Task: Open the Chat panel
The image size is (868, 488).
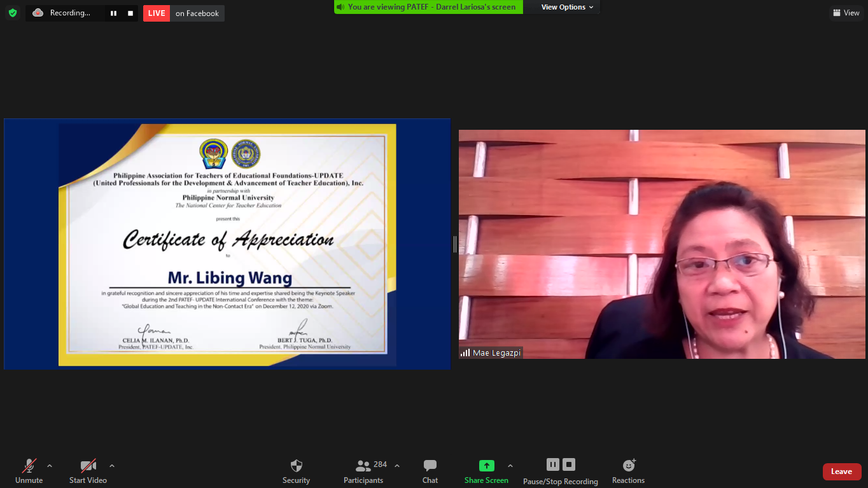Action: pos(430,471)
